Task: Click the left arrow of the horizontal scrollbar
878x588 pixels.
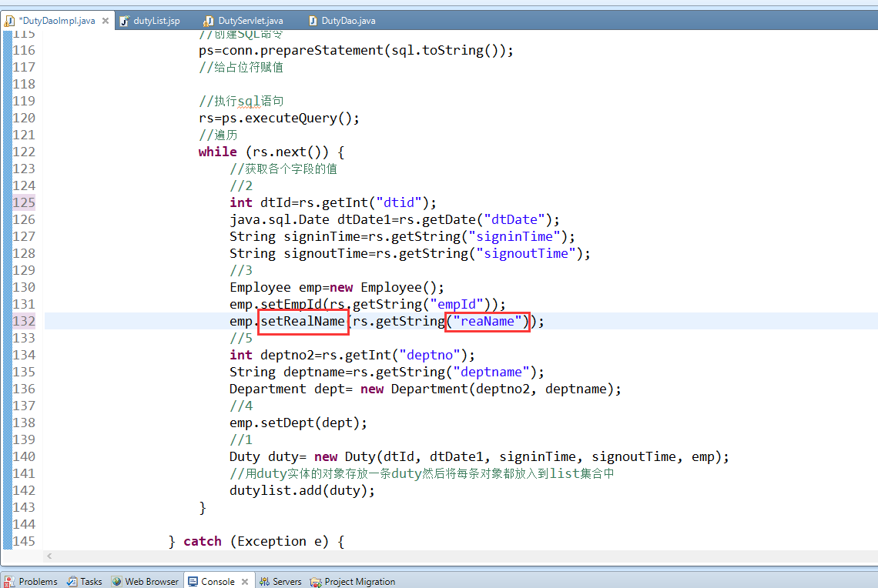Action: tap(49, 555)
